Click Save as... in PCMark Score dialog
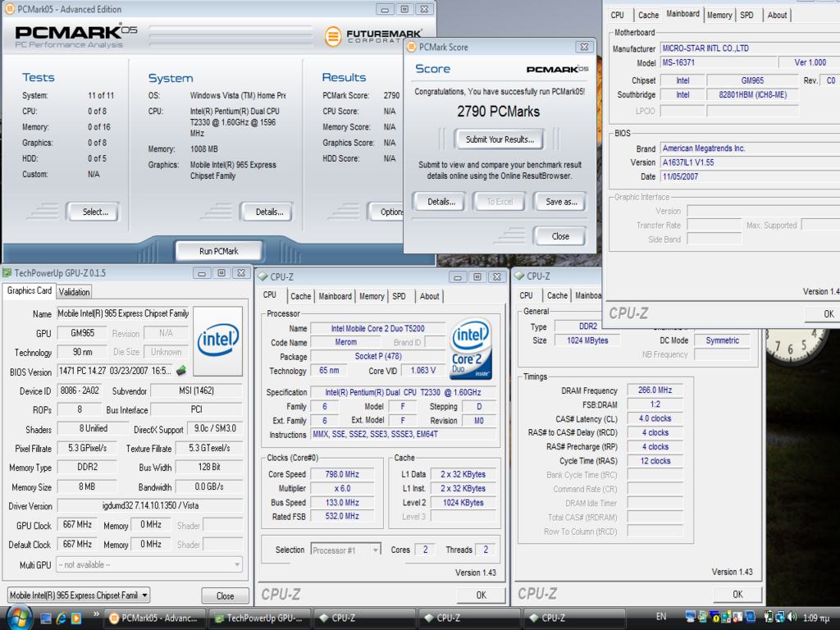 [561, 202]
